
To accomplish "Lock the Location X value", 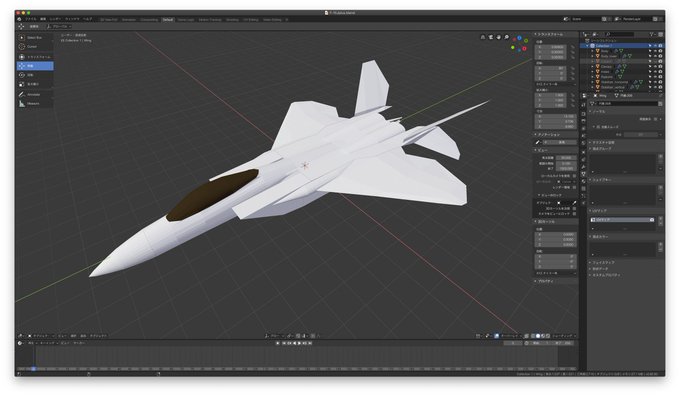I will click(x=572, y=47).
